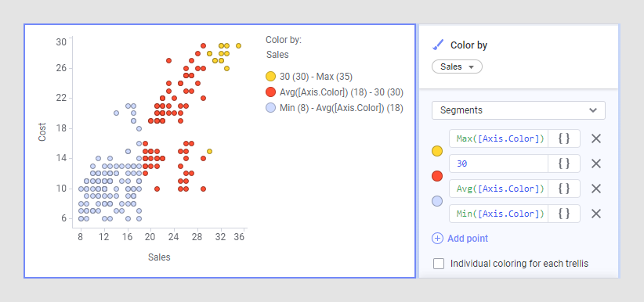Open expression editor for Min([Axis.Color])
This screenshot has height=302, width=644.
coord(564,214)
